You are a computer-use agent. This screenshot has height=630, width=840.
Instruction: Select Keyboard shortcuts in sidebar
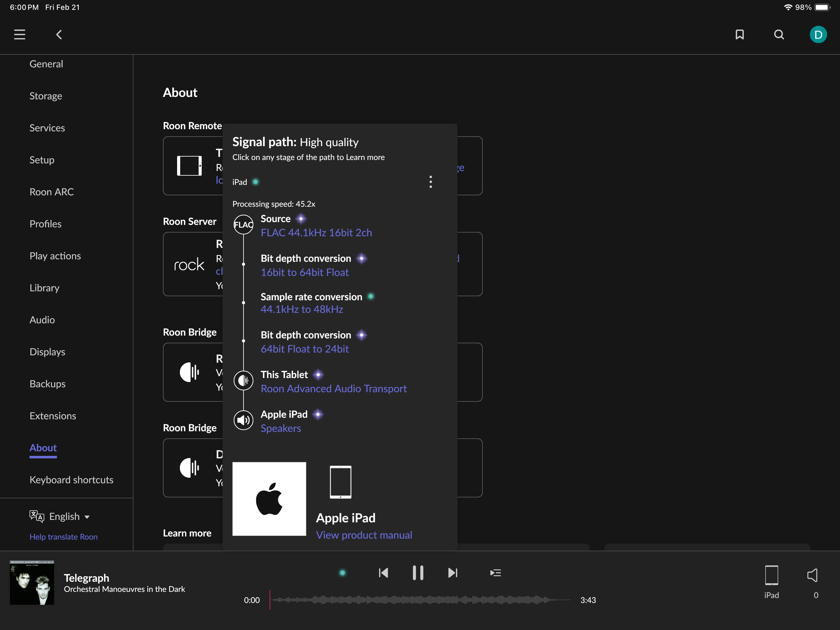point(71,480)
